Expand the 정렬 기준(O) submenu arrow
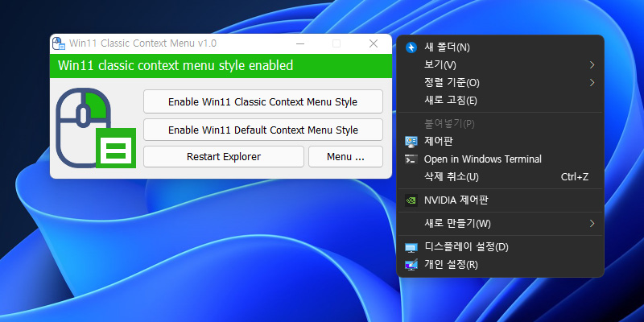The width and height of the screenshot is (644, 322). (592, 83)
